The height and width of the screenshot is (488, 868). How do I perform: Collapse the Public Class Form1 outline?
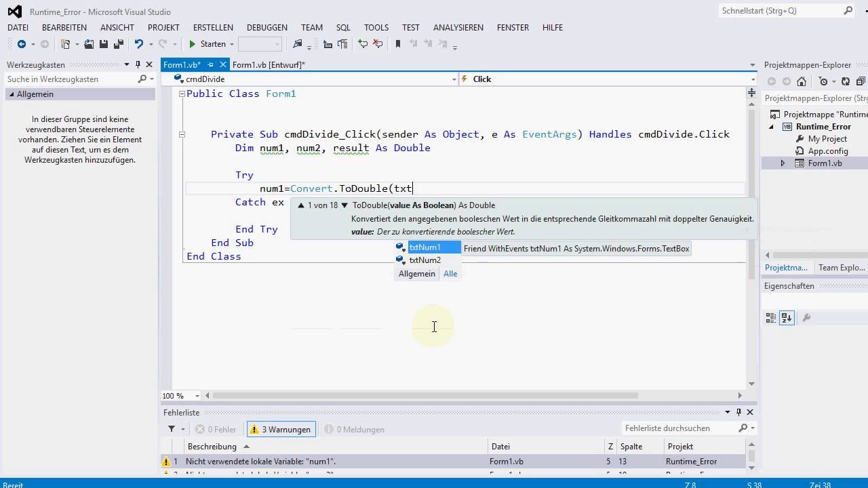[x=182, y=94]
